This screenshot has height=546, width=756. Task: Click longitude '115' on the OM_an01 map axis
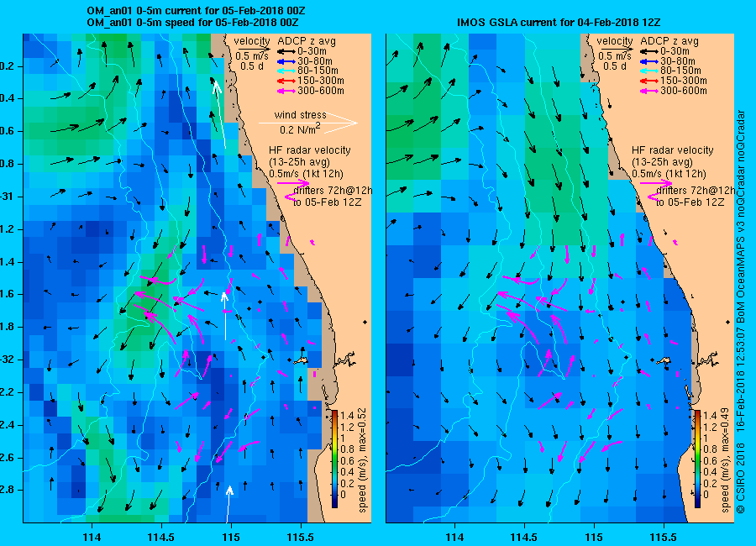(231, 537)
